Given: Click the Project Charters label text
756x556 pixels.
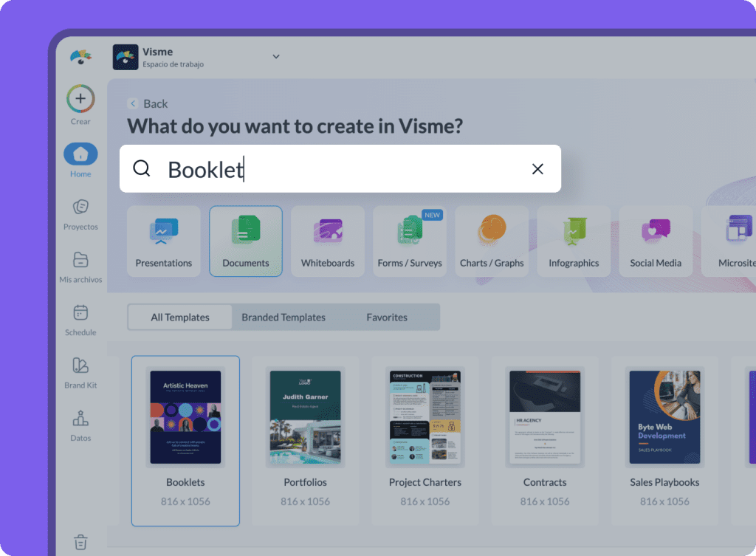Looking at the screenshot, I should [425, 482].
